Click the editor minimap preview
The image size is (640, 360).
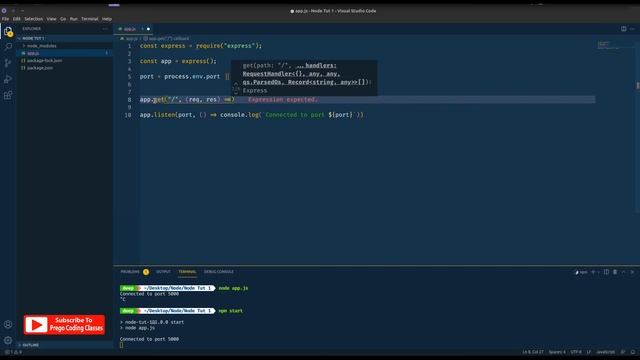[x=610, y=45]
